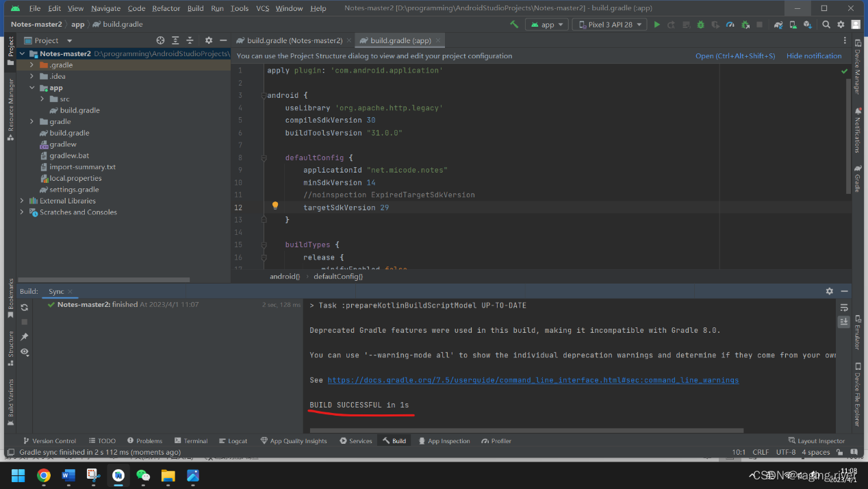The height and width of the screenshot is (489, 868).
Task: Toggle the Project tool window side tab
Action: point(10,50)
